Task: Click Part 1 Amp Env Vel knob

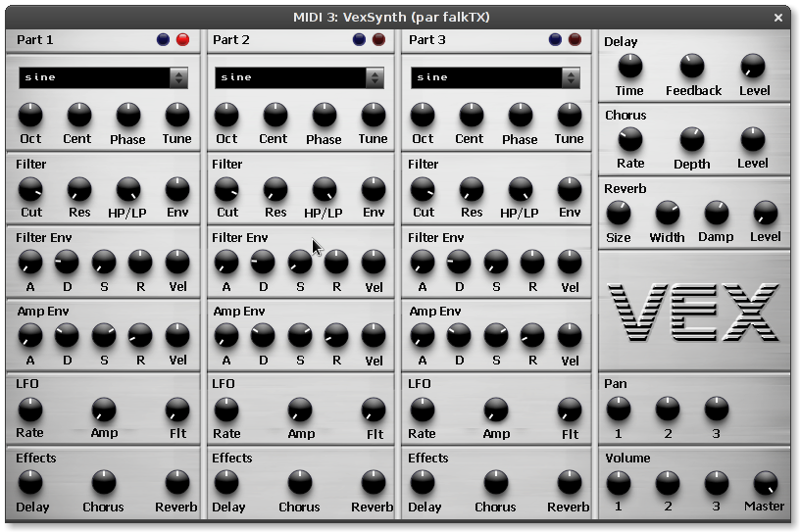Action: pyautogui.click(x=177, y=336)
